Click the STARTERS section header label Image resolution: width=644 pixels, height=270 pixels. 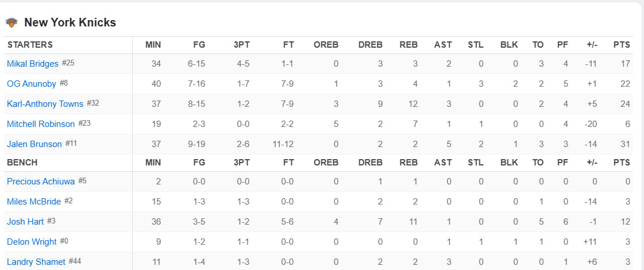(30, 45)
